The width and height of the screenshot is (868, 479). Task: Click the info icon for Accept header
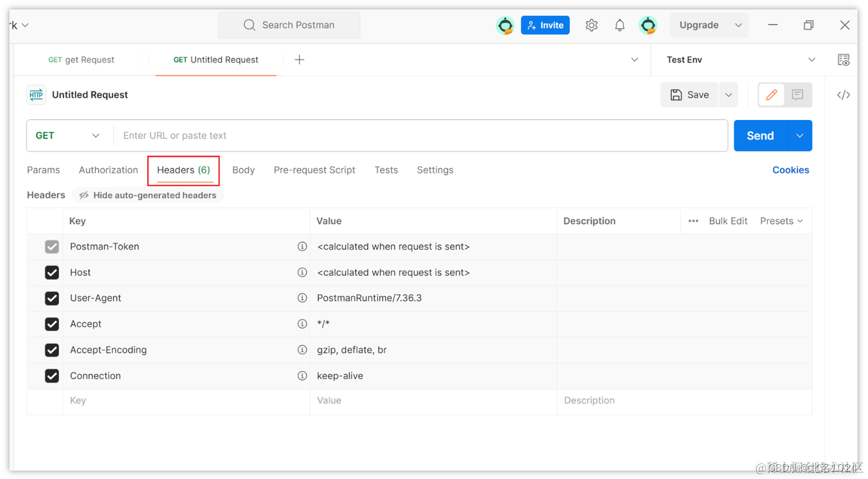pos(302,324)
